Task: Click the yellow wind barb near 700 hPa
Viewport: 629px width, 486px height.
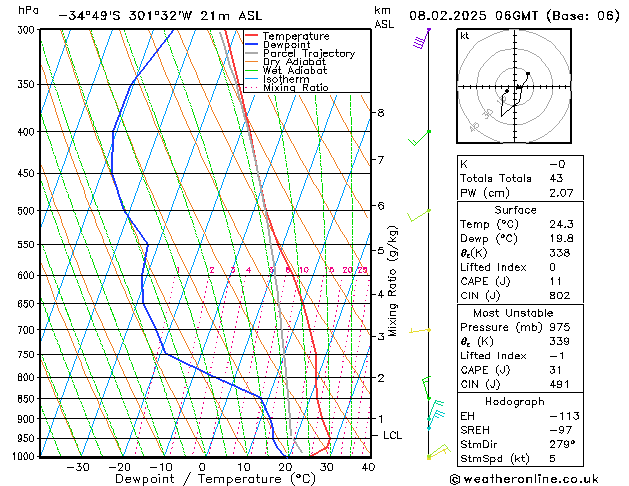Action: tap(420, 330)
